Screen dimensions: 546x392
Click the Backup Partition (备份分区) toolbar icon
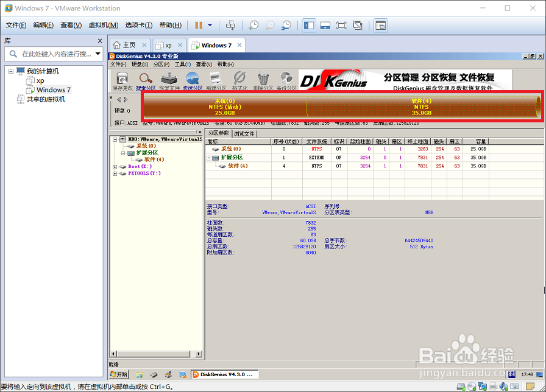click(286, 81)
